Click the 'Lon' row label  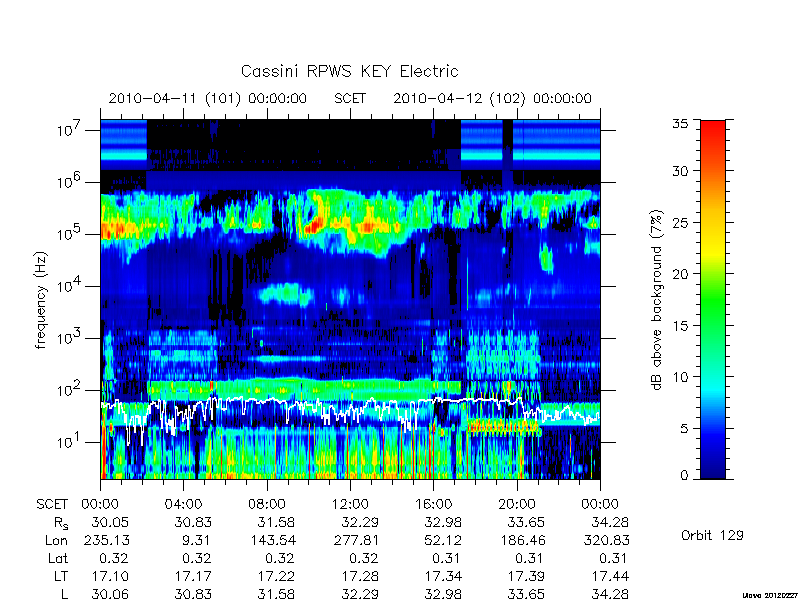[57, 540]
